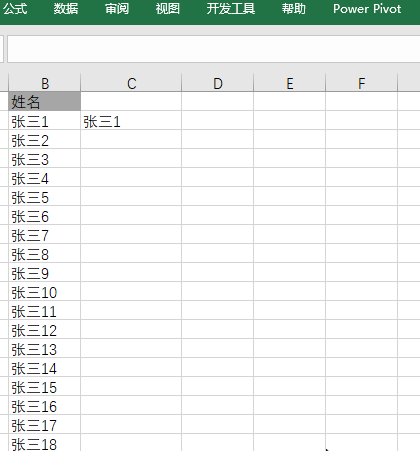Screen dimensions: 420x451
Task: Select the cell containing 张三13
Action: (45, 348)
